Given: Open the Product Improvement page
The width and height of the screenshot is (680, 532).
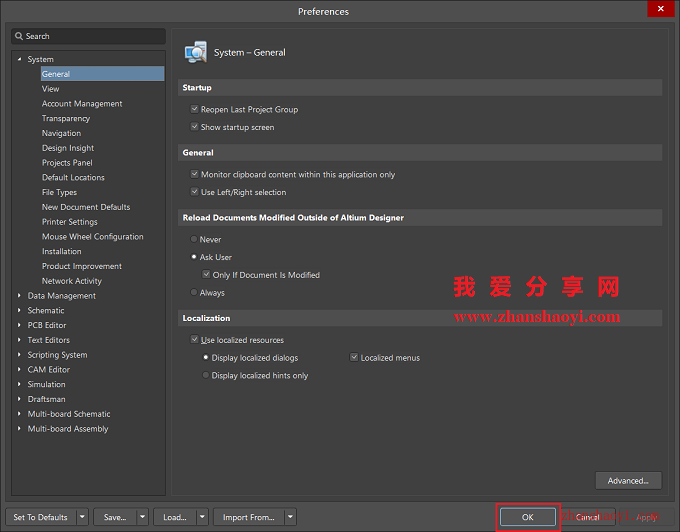Looking at the screenshot, I should pyautogui.click(x=82, y=266).
